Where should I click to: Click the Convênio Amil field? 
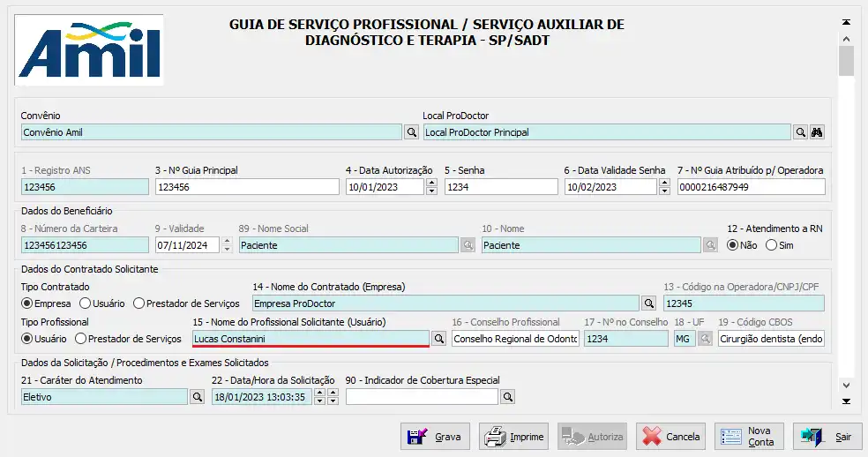pos(212,132)
